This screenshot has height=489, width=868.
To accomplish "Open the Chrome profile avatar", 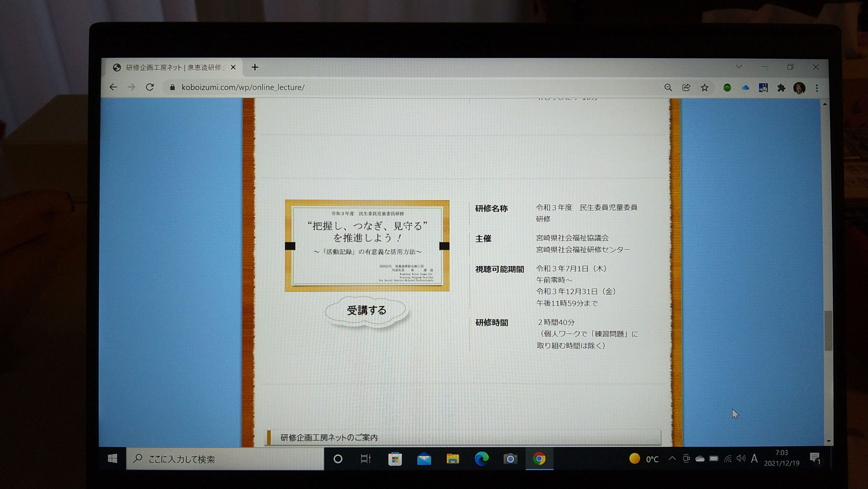I will click(799, 88).
